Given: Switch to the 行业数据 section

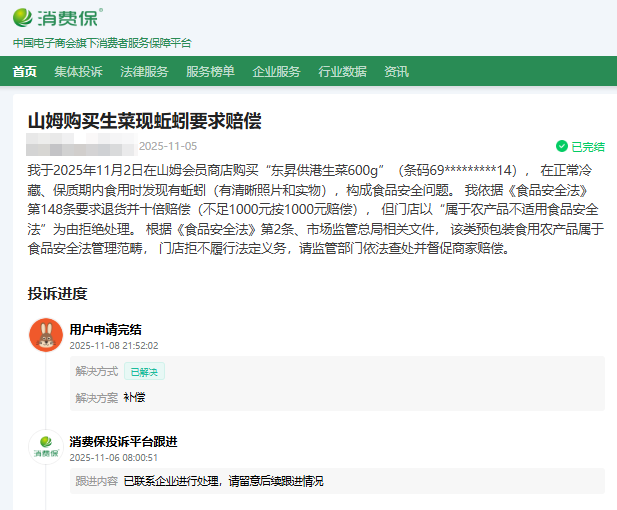Looking at the screenshot, I should [x=342, y=71].
